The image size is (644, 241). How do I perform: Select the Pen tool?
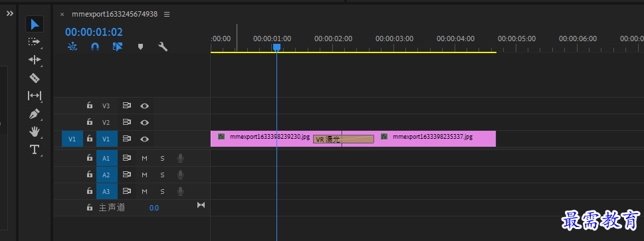[x=35, y=114]
